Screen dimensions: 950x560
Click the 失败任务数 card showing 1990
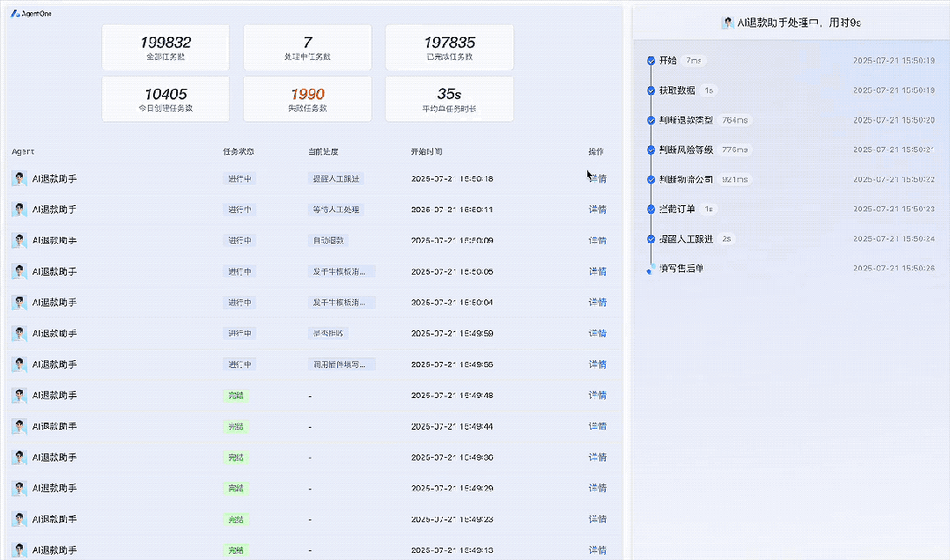coord(307,99)
